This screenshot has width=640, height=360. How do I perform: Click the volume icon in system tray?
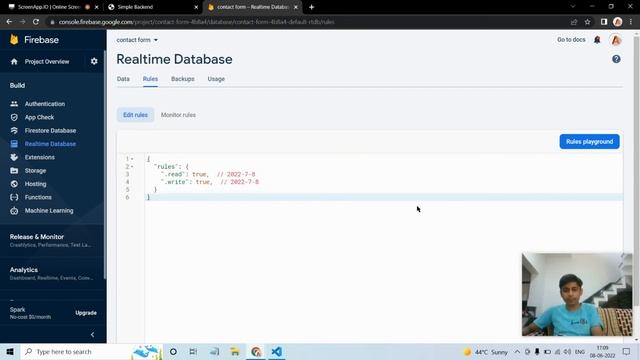click(x=567, y=352)
